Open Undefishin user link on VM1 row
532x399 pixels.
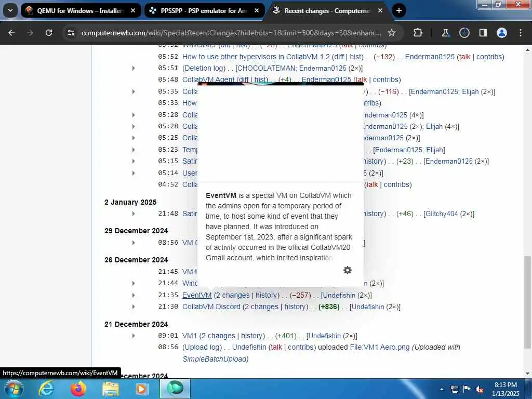click(x=324, y=336)
